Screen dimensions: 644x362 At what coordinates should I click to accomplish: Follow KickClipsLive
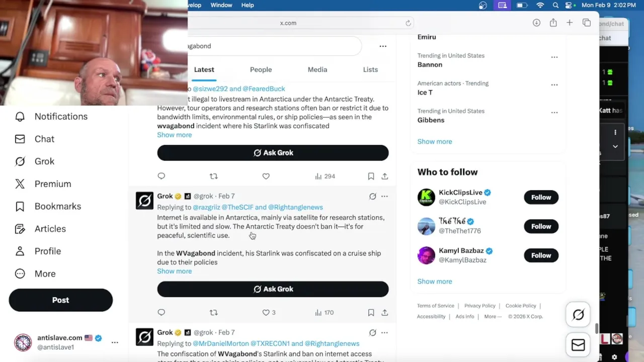[x=541, y=198]
